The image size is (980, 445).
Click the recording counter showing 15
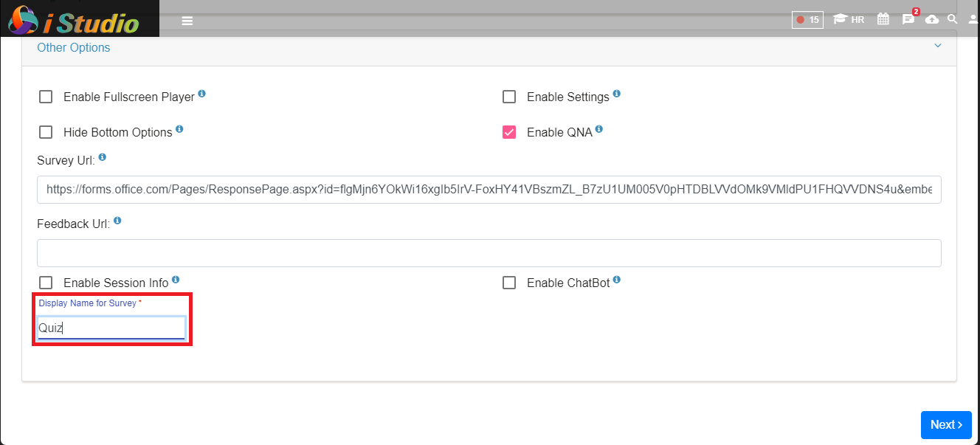coord(807,20)
